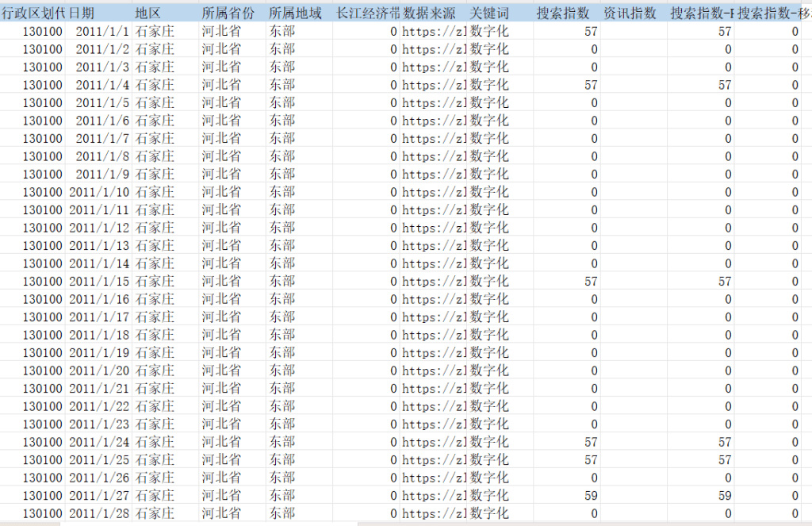Image resolution: width=812 pixels, height=526 pixels.
Task: Click the https link cell in 2011/1/2 row
Action: coord(433,49)
